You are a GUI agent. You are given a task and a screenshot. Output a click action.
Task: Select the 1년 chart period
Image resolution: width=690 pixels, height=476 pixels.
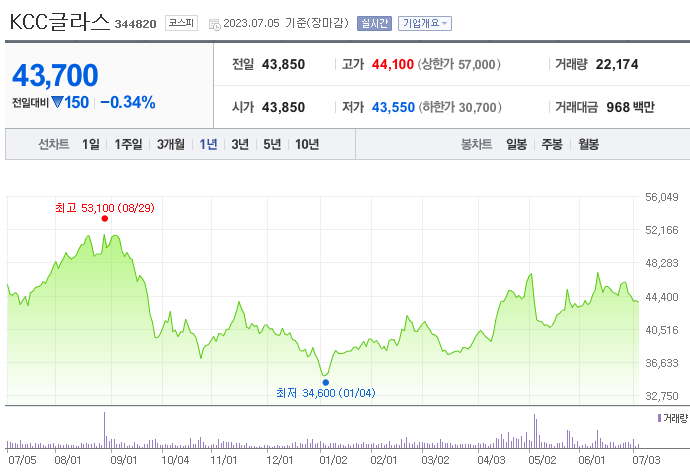(208, 144)
